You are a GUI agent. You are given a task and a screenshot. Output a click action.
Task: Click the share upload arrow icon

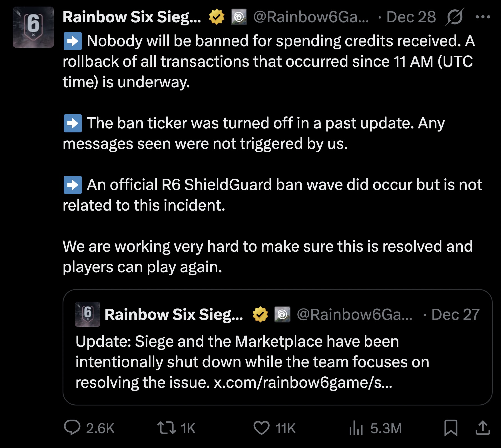coord(483,428)
